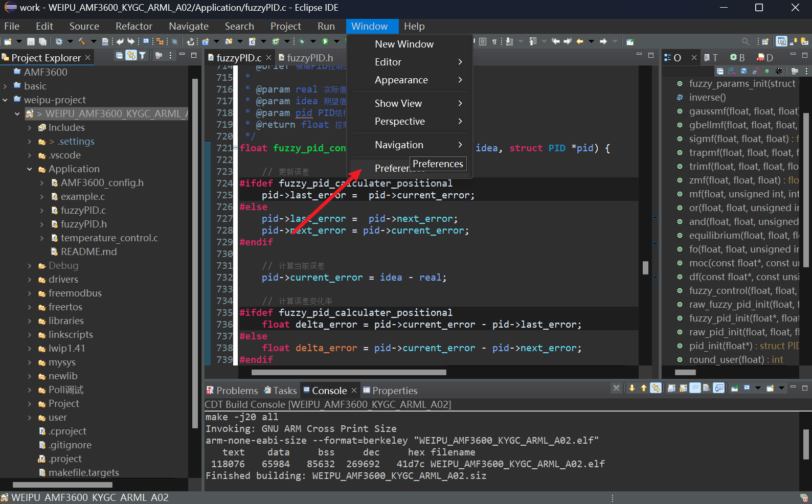Collapse the Application folder in project tree

coord(29,169)
